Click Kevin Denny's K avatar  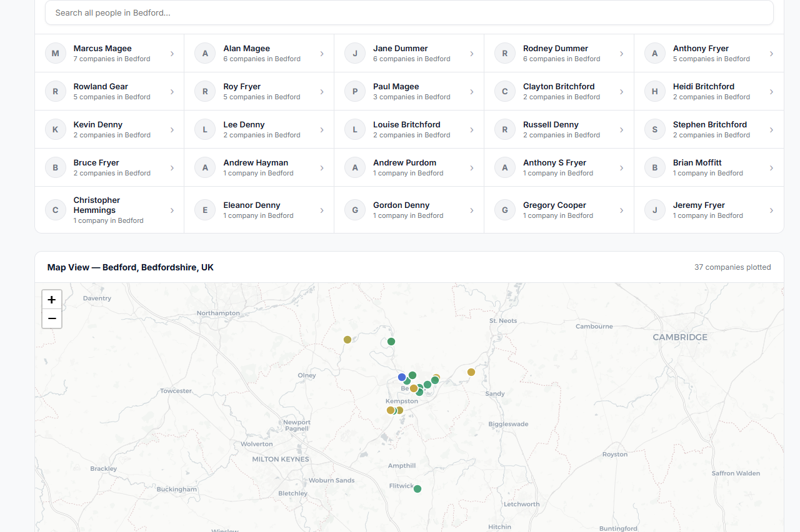tap(56, 129)
